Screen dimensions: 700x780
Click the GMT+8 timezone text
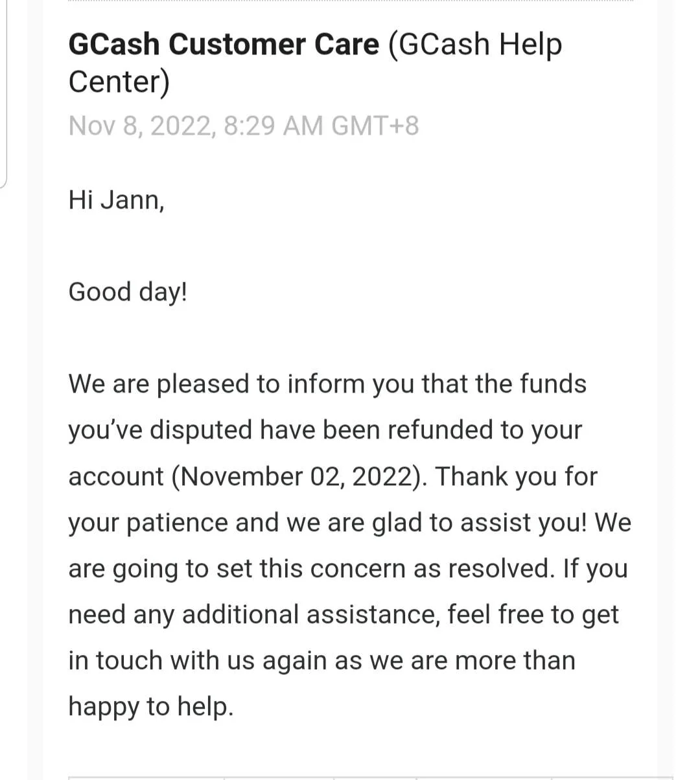tap(375, 126)
